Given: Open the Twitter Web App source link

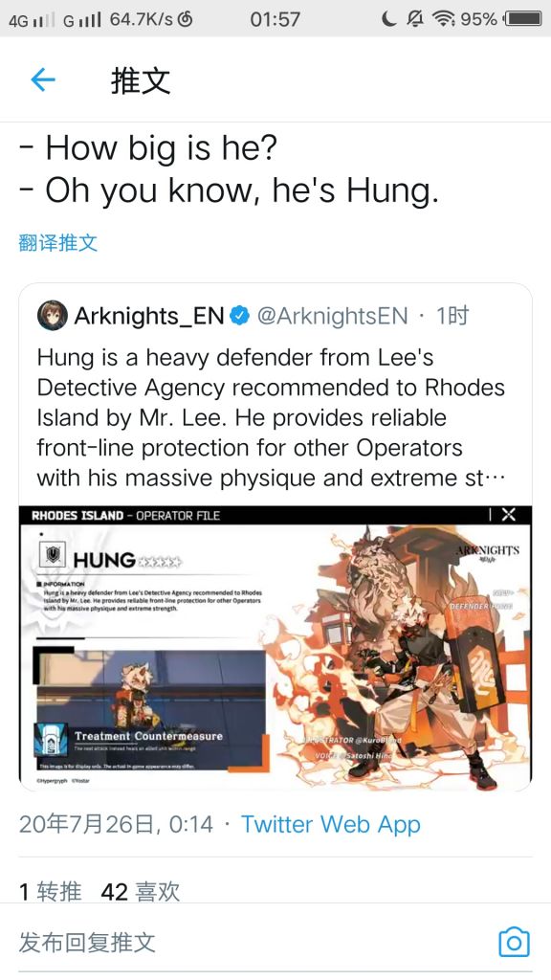Looking at the screenshot, I should 330,824.
